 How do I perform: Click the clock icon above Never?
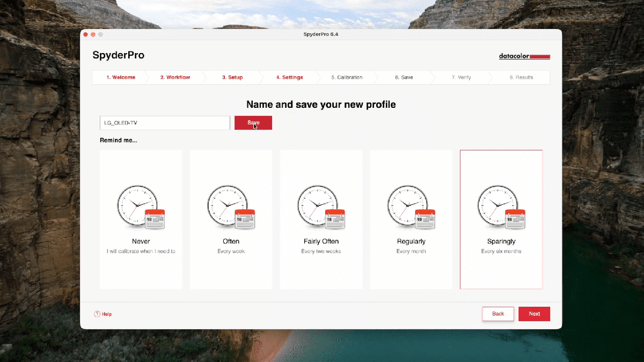(x=141, y=207)
